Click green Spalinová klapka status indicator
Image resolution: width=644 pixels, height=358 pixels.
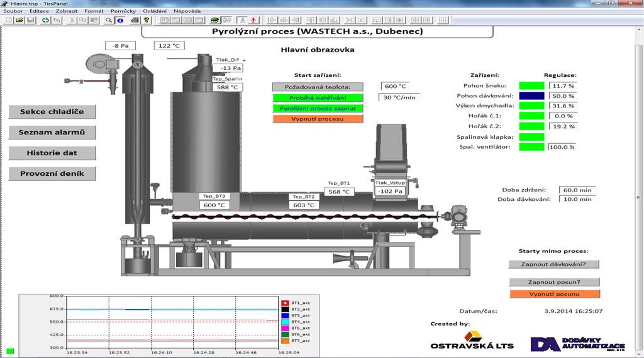tap(531, 137)
